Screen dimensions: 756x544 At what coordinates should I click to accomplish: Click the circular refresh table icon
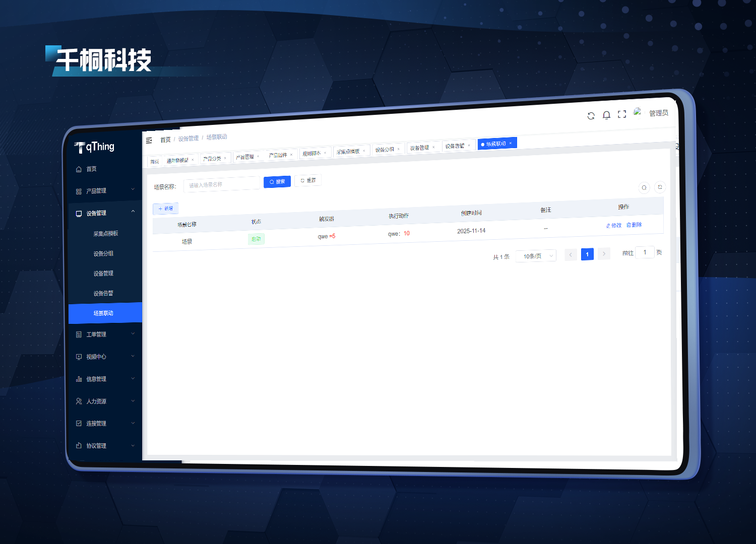(x=660, y=187)
